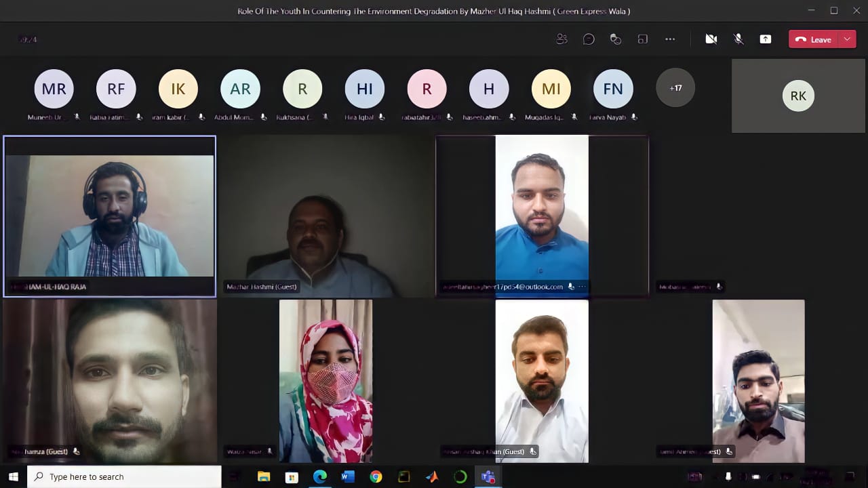
Task: Open more options on outlook.com participant tile
Action: point(582,287)
